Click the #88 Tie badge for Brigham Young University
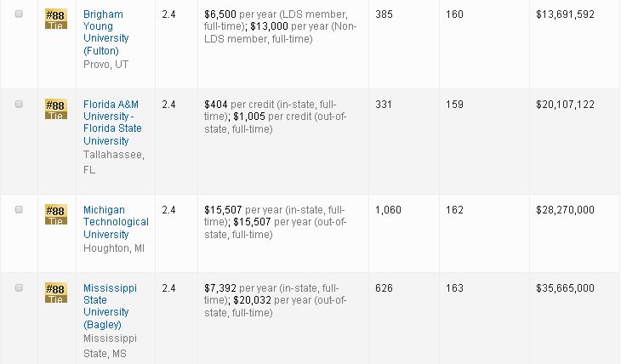 [x=55, y=19]
